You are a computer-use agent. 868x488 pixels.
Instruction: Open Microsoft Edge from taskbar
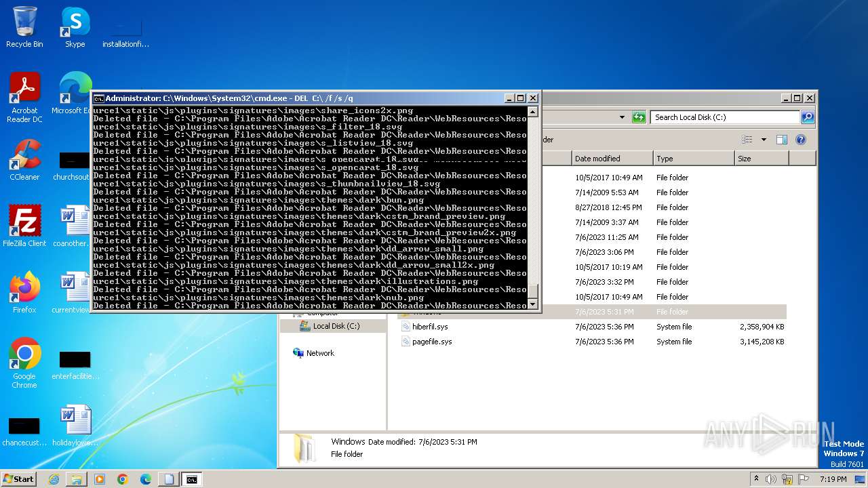pyautogui.click(x=146, y=479)
